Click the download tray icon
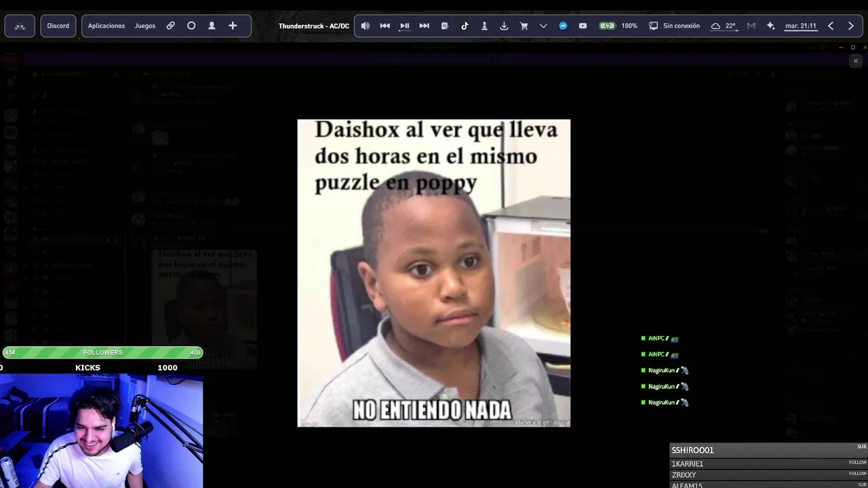Image resolution: width=868 pixels, height=488 pixels. pyautogui.click(x=504, y=26)
